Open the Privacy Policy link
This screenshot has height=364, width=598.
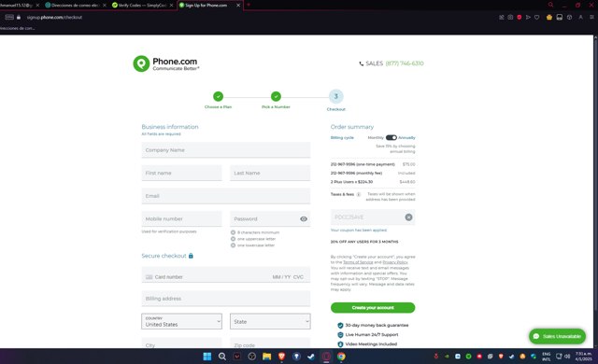[x=395, y=262]
